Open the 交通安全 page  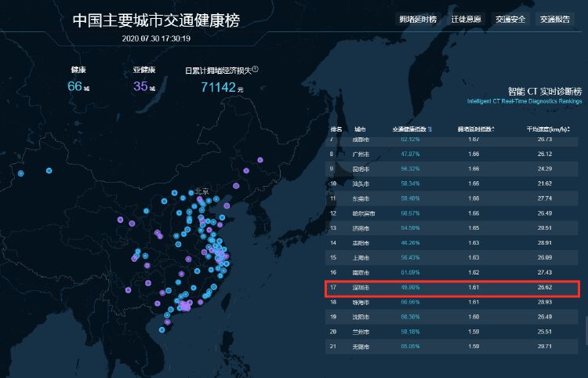511,19
